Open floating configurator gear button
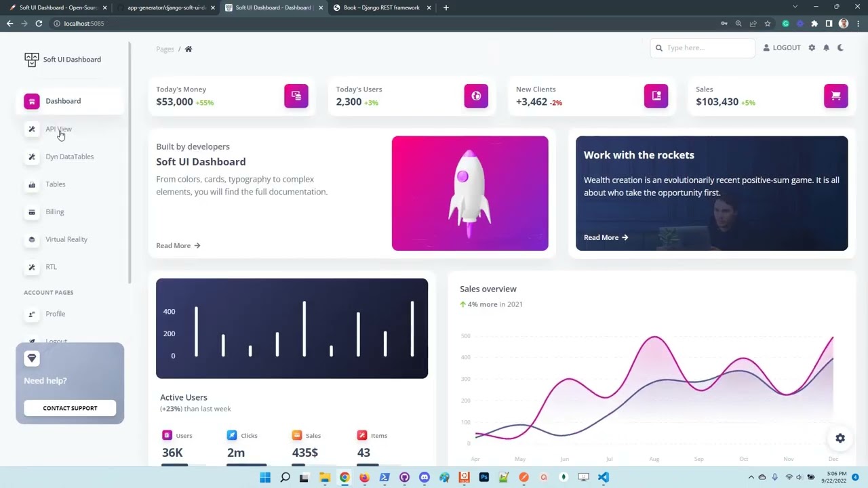This screenshot has width=868, height=488. 840,439
